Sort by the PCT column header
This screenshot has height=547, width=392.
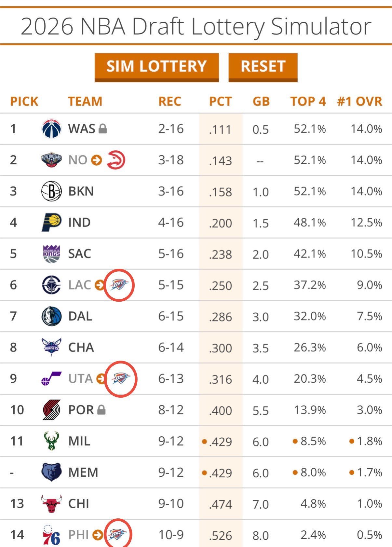(x=220, y=102)
